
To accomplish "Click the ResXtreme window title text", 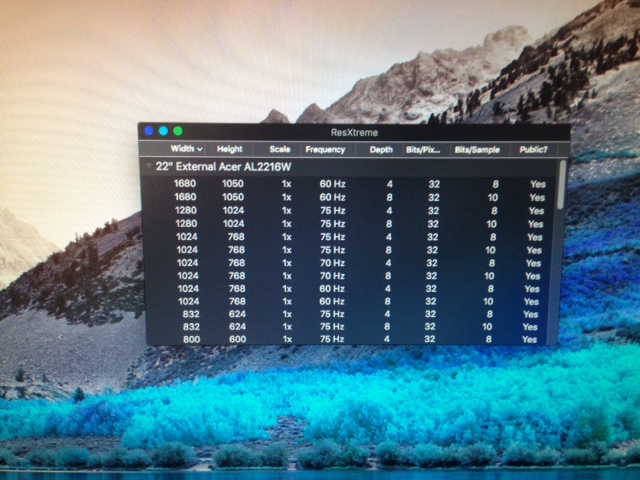I will tap(354, 133).
